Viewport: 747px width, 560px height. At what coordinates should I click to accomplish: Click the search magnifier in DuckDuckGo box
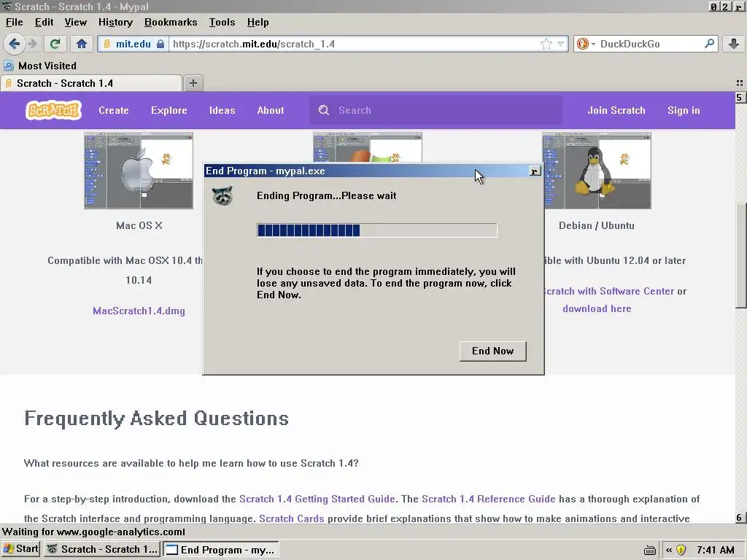(709, 44)
